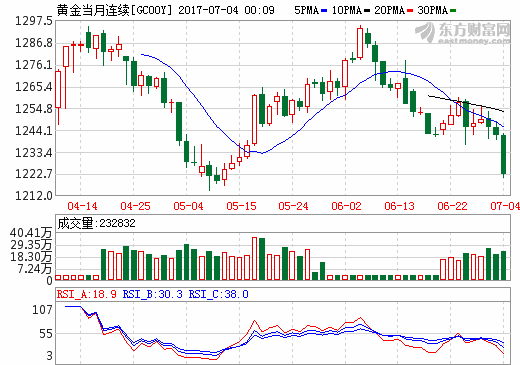Click the price axis label 1254.8
Viewport: 520px width, 365px height.
click(x=34, y=109)
